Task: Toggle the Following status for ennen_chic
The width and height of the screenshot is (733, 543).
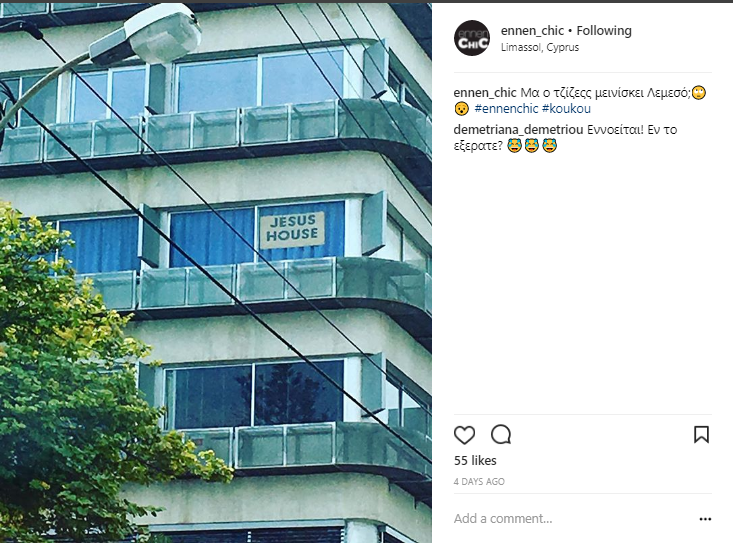Action: [x=604, y=31]
